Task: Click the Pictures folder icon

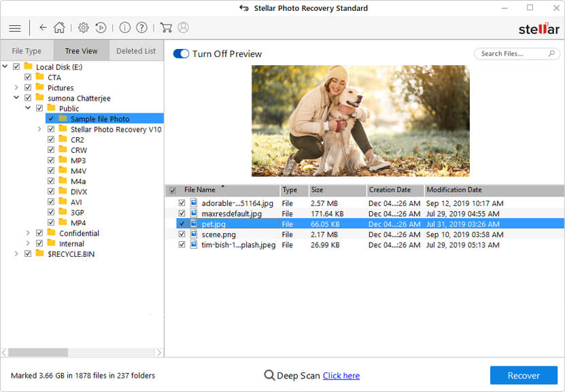Action: (x=39, y=87)
